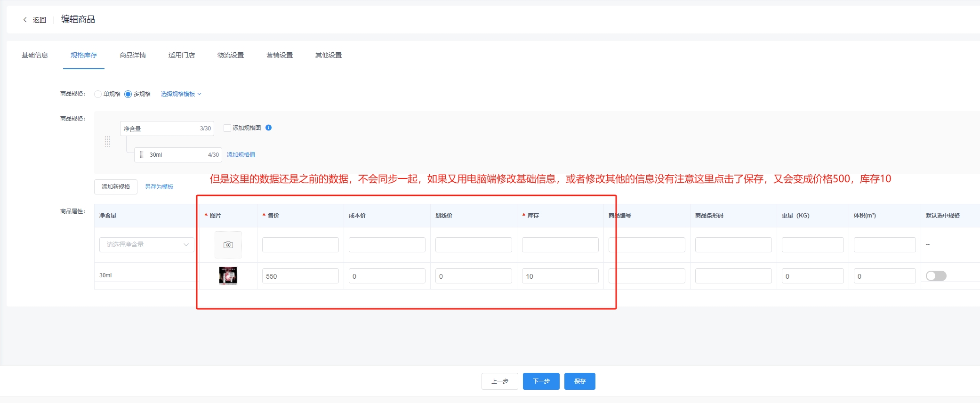Click the 划线价 field in 30ml row
The width and height of the screenshot is (980, 403).
pos(474,276)
